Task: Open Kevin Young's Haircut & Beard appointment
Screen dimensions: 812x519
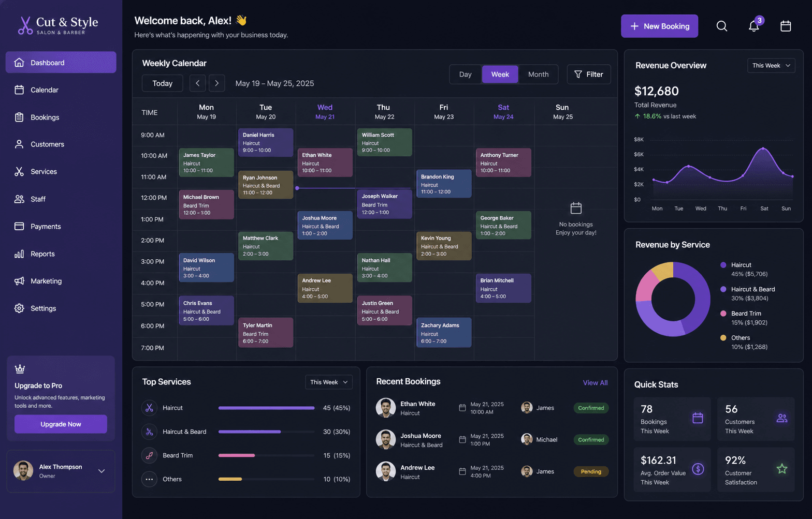Action: coord(444,246)
